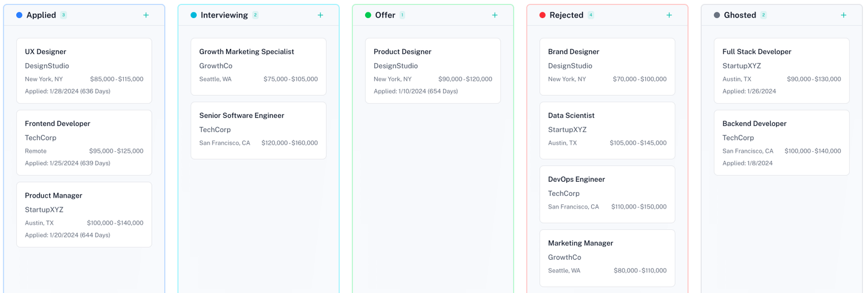Click the plus icon in Applied column
Viewport: 868px width, 293px height.
pos(146,15)
